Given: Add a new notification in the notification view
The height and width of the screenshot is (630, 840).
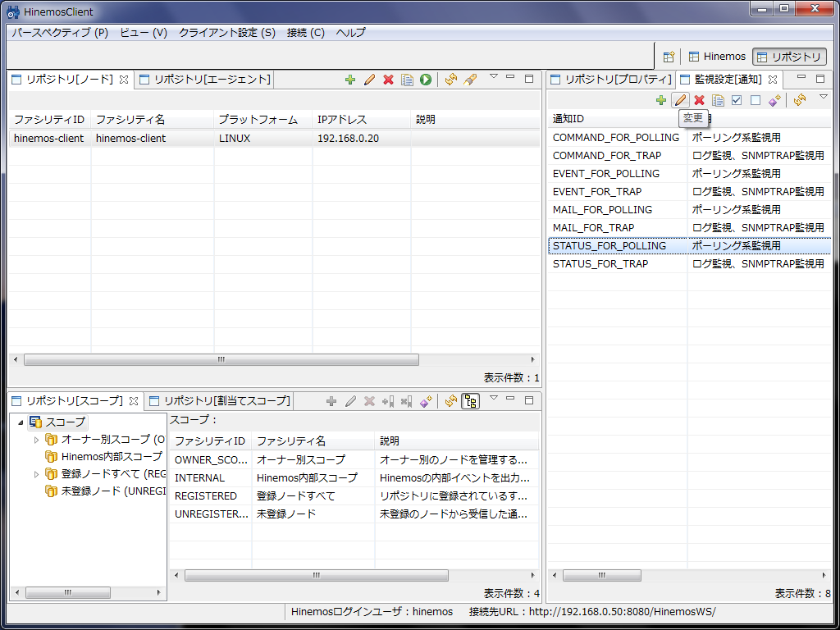Looking at the screenshot, I should 661,100.
